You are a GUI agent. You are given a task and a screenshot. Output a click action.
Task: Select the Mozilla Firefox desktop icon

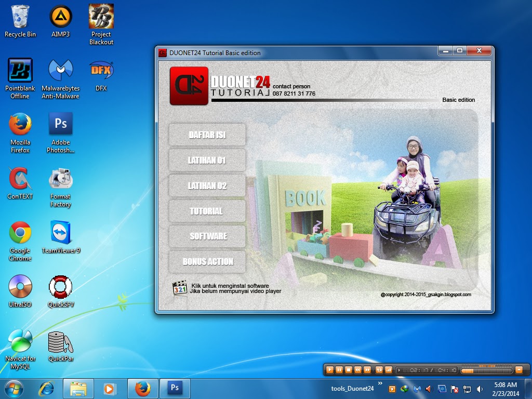pyautogui.click(x=20, y=132)
